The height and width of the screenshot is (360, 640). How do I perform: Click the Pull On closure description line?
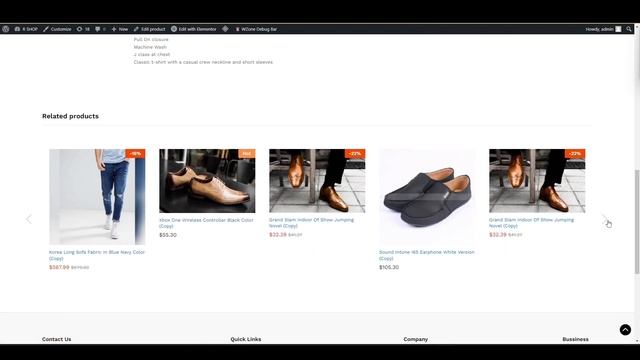tap(151, 40)
